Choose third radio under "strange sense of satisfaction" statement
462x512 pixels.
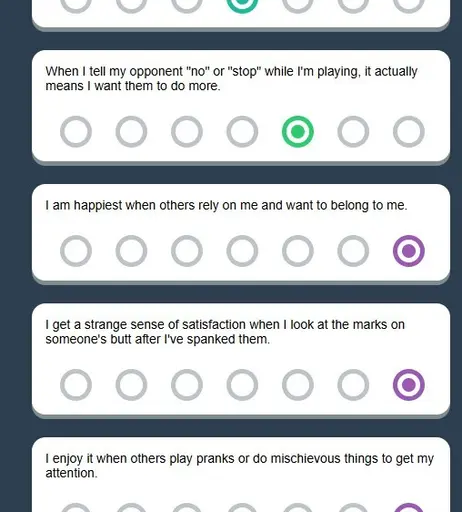[x=187, y=385]
